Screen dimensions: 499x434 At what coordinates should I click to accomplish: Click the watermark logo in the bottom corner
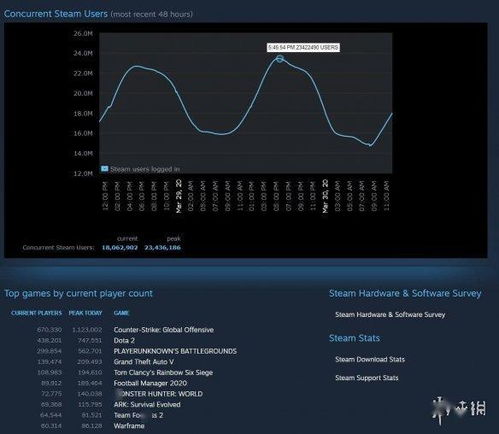(459, 409)
